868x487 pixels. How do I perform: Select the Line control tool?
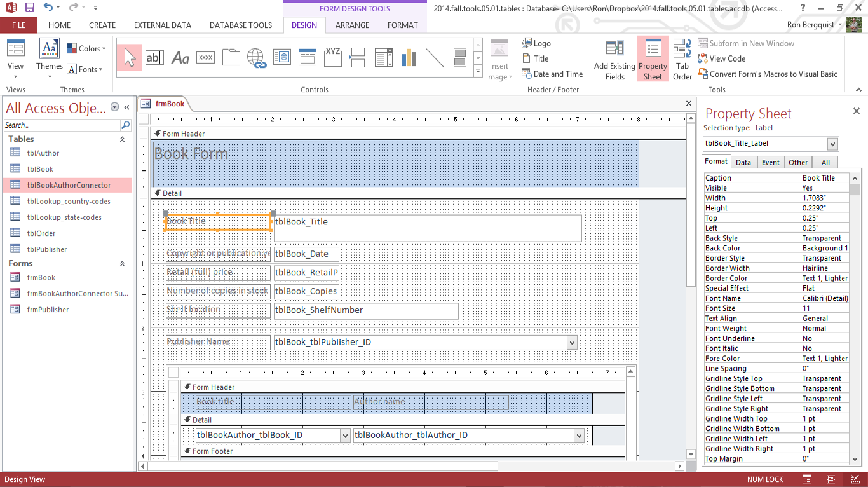[435, 58]
